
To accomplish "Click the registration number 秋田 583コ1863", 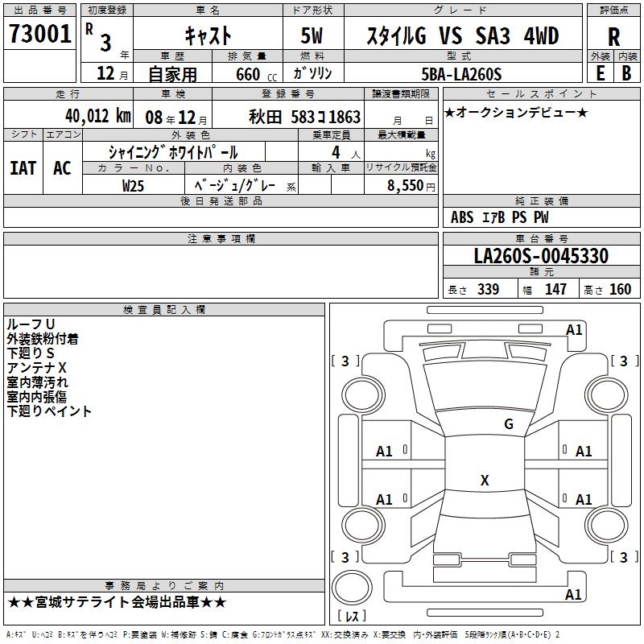I will [x=305, y=117].
